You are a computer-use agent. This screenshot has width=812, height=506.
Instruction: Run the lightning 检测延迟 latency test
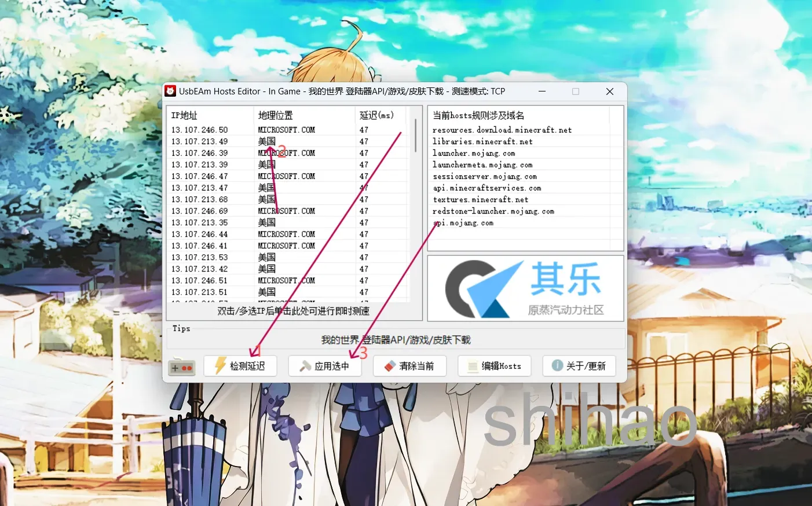coord(240,366)
